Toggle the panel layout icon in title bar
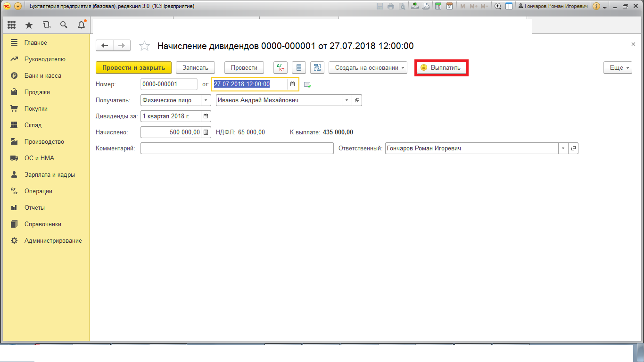The height and width of the screenshot is (362, 644). coord(509,6)
